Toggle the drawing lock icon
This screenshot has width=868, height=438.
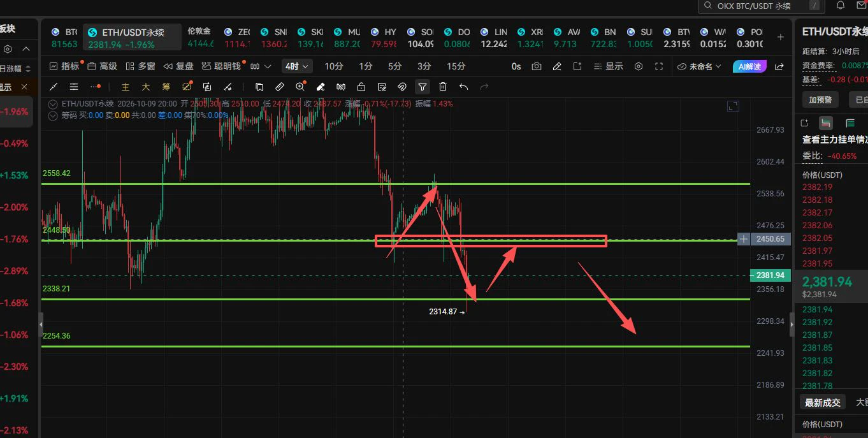(x=361, y=87)
